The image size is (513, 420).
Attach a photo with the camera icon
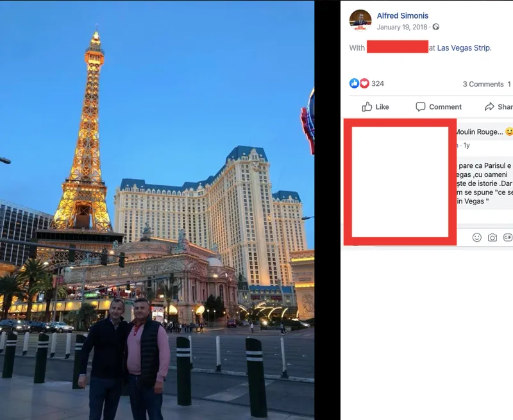(x=492, y=237)
